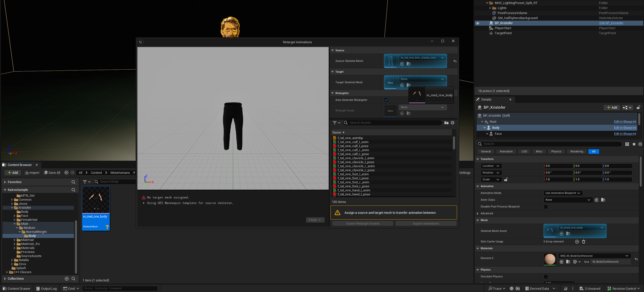Click the target skeletal mesh browse icon

[408, 85]
